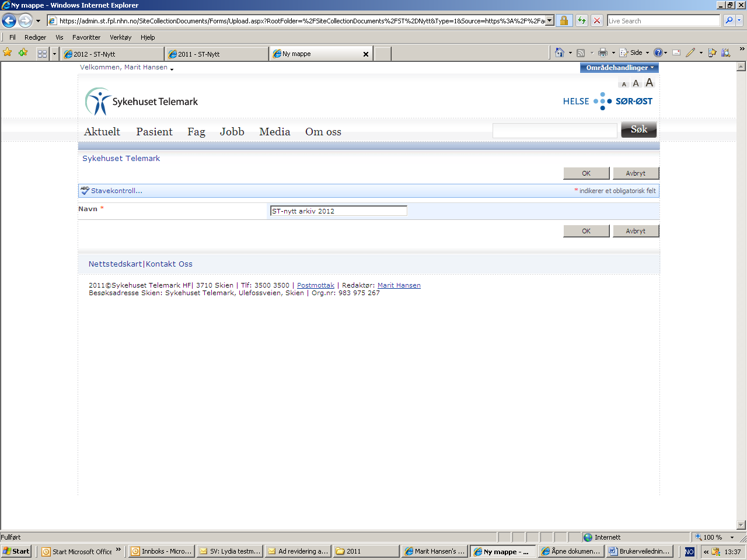Click the Live Search magnifier button
747x560 pixels.
[x=728, y=21]
